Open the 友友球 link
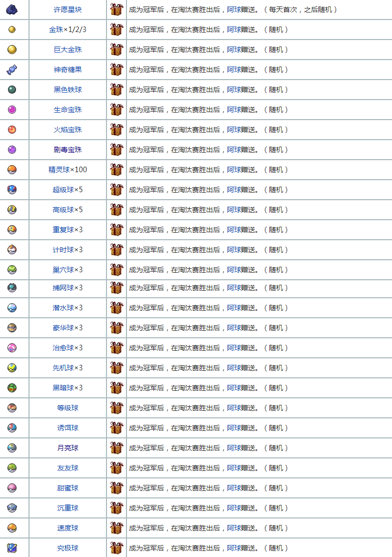 [x=68, y=468]
